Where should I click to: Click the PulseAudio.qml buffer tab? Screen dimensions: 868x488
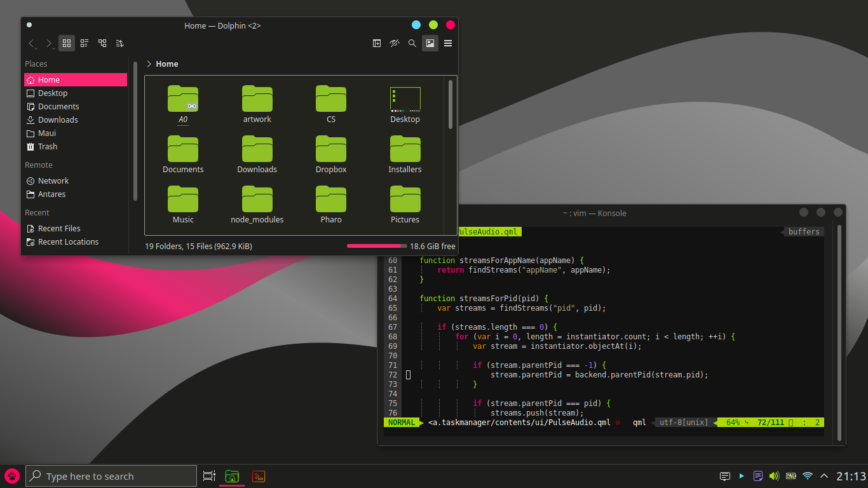489,232
